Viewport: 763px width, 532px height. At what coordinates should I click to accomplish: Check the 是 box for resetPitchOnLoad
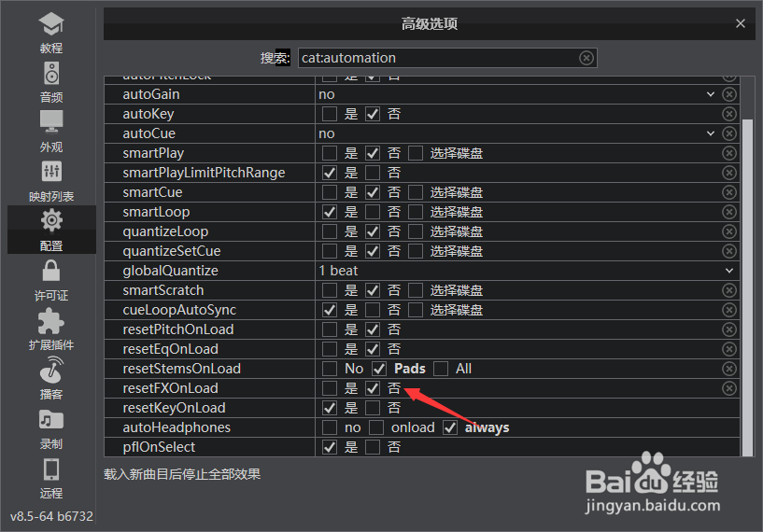pos(330,329)
